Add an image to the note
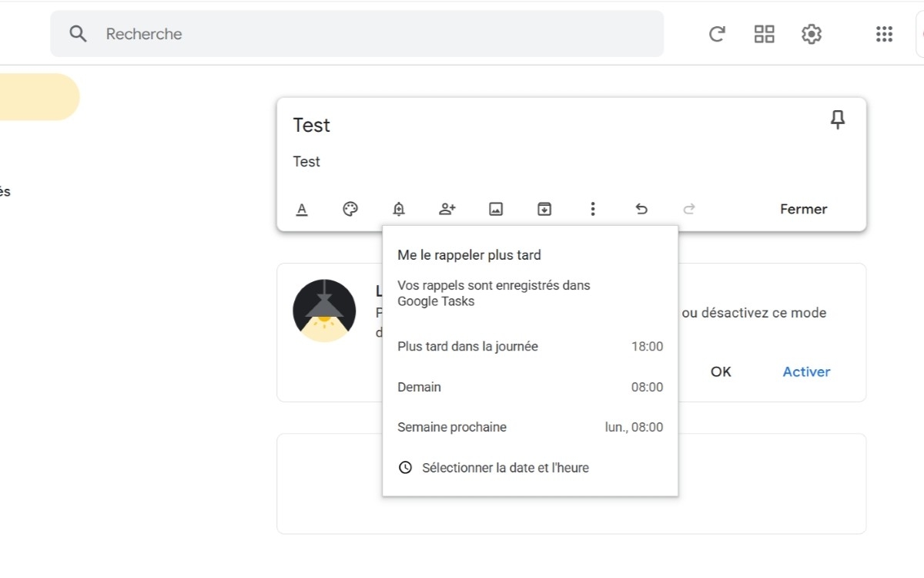This screenshot has width=924, height=578. [496, 208]
